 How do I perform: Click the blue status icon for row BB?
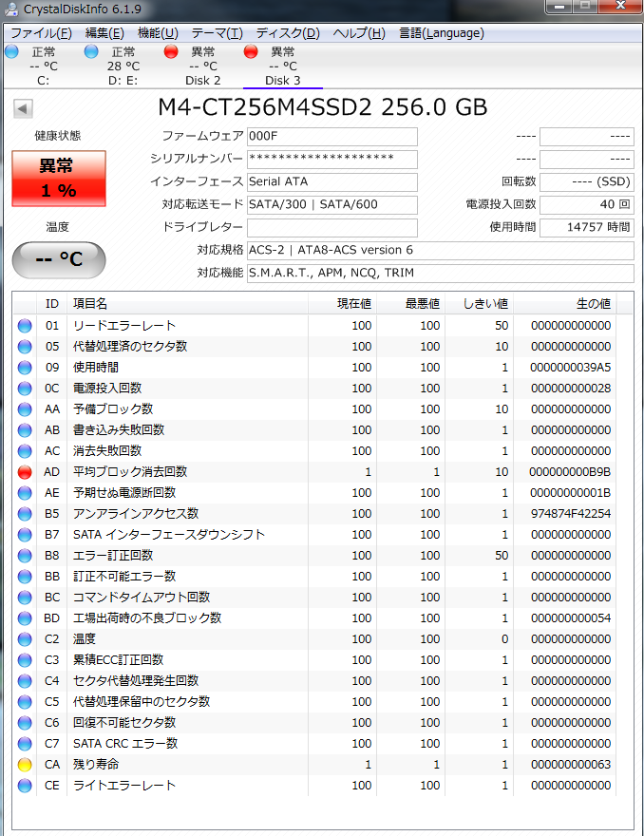pyautogui.click(x=25, y=577)
